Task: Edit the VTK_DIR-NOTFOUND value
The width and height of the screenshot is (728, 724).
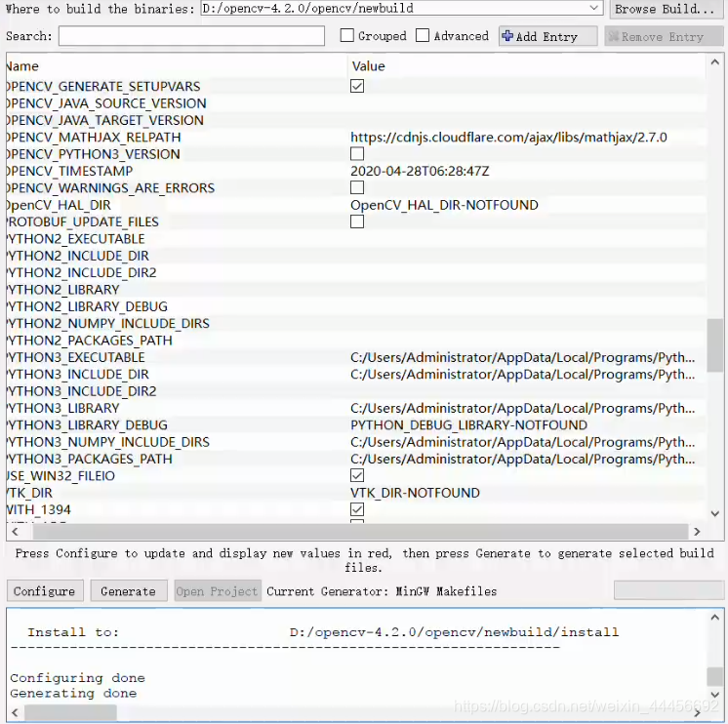Action: (x=415, y=493)
